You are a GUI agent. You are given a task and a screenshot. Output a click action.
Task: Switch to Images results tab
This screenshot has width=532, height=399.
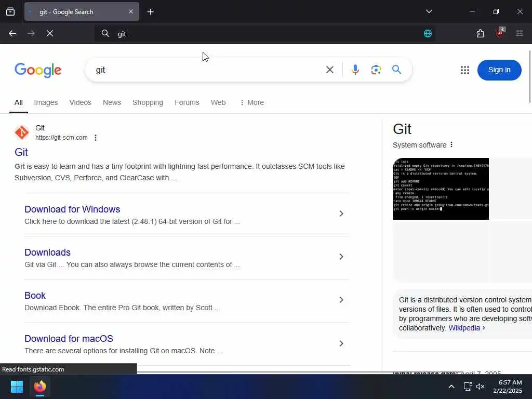46,102
